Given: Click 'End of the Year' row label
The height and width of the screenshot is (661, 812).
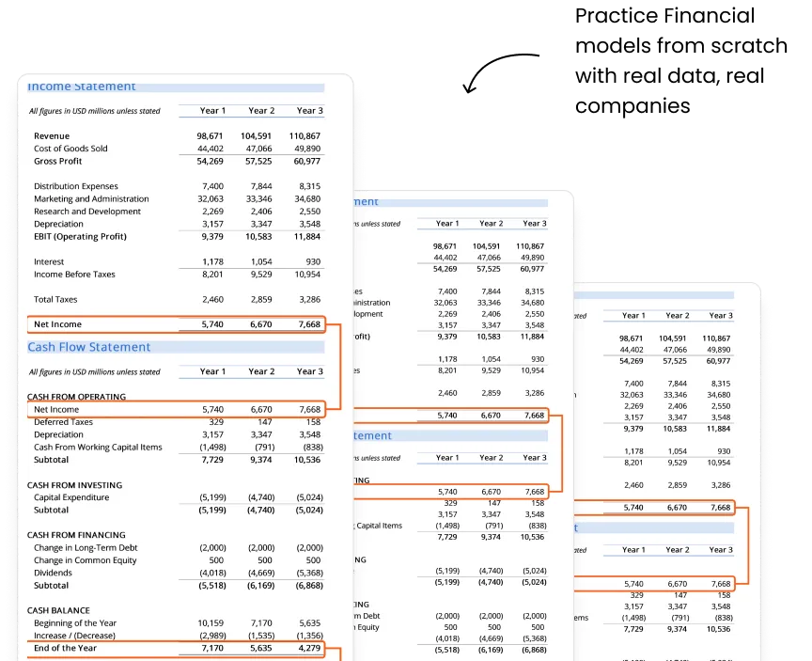Looking at the screenshot, I should tap(65, 648).
